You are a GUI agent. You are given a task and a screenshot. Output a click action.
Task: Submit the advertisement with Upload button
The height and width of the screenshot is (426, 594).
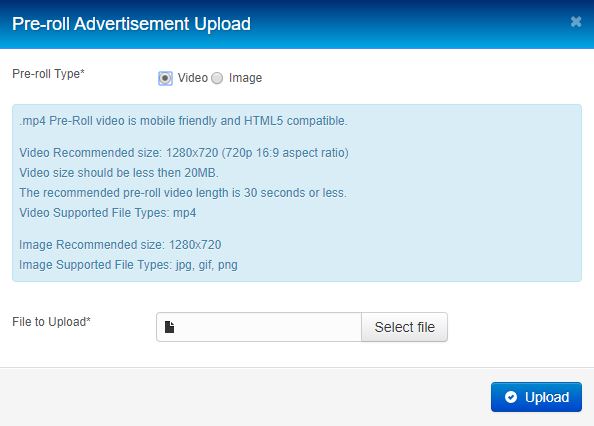tap(536, 397)
